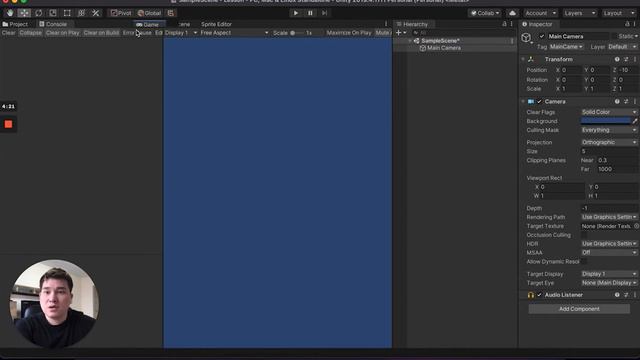The width and height of the screenshot is (640, 360).
Task: Lock the Inspector panel
Action: [x=627, y=24]
